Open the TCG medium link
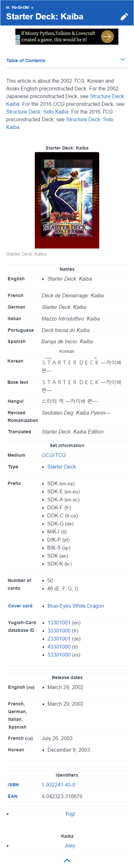 60,455
